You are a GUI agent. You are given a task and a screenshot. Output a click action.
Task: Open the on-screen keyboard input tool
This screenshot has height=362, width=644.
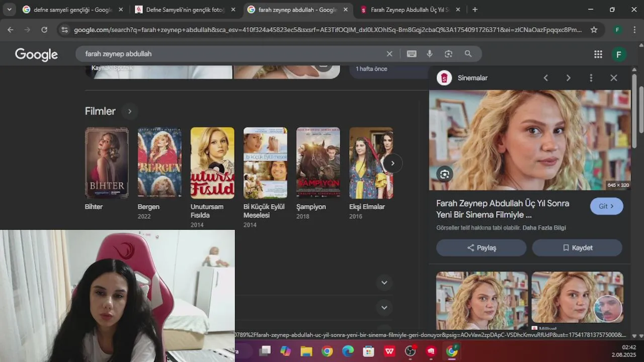412,54
